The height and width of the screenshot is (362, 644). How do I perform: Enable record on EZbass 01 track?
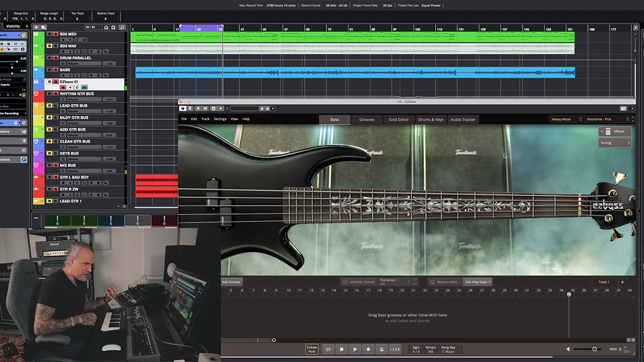[x=63, y=87]
